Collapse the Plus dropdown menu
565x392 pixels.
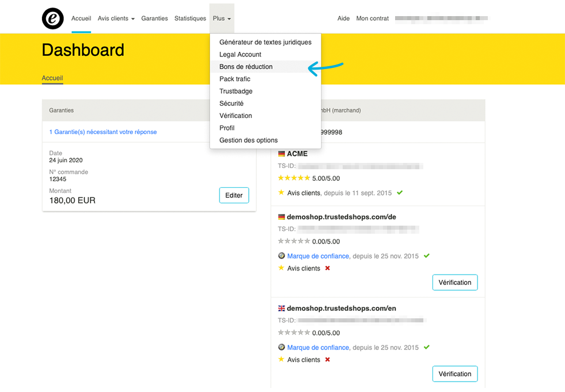point(222,18)
